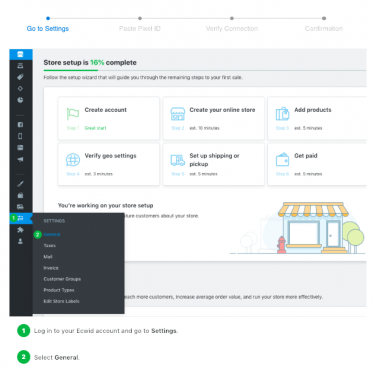Open the store dashboard icon in sidebar
The image size is (373, 375).
20,54
